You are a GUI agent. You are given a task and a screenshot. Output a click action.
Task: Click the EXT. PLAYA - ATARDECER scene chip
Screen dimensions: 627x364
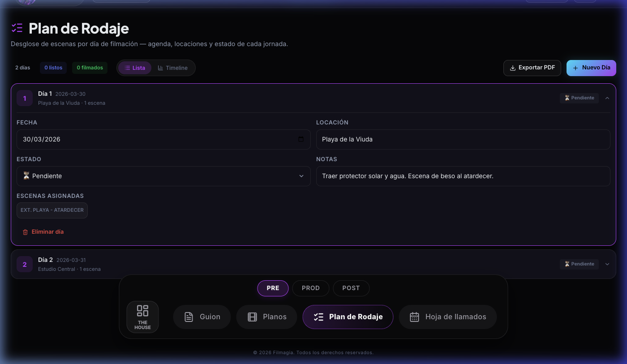pyautogui.click(x=52, y=210)
